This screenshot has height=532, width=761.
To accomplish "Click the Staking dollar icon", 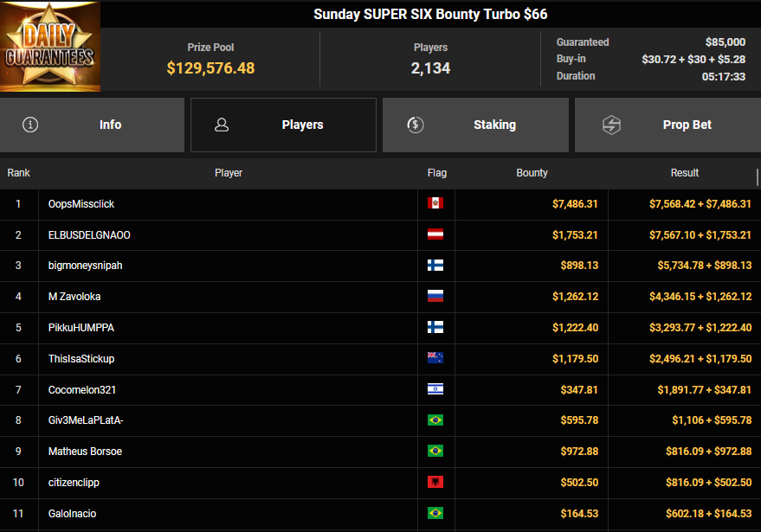I will (x=416, y=125).
